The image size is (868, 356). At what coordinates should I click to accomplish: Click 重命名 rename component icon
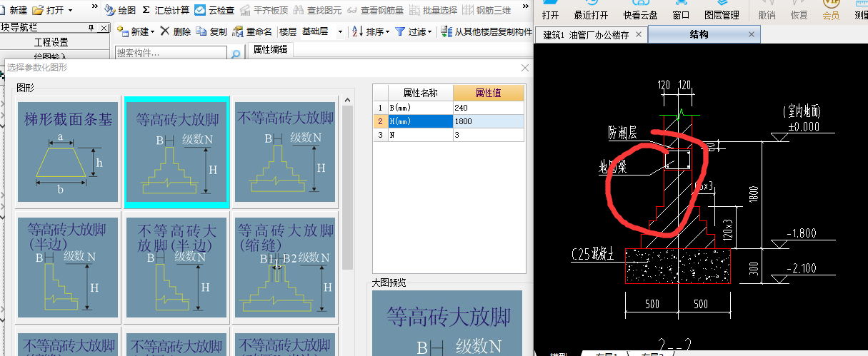click(x=253, y=31)
